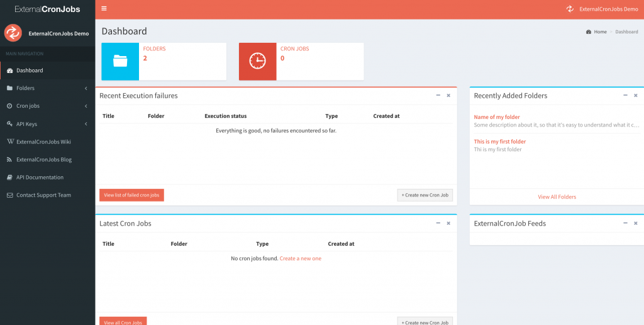Screen dimensions: 644x325
Task: Click View all Cron Jobs button
Action: coord(123,321)
